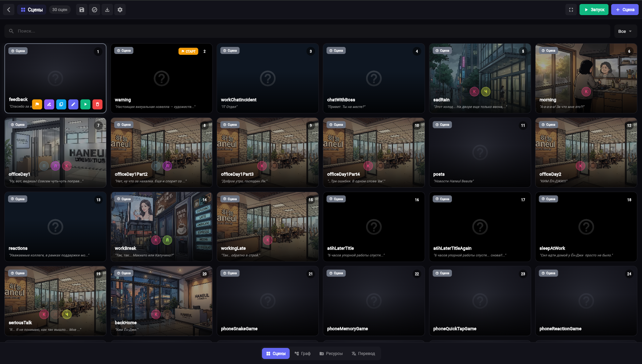
Task: Click the number 18 badge on sleepAtWork
Action: click(629, 200)
